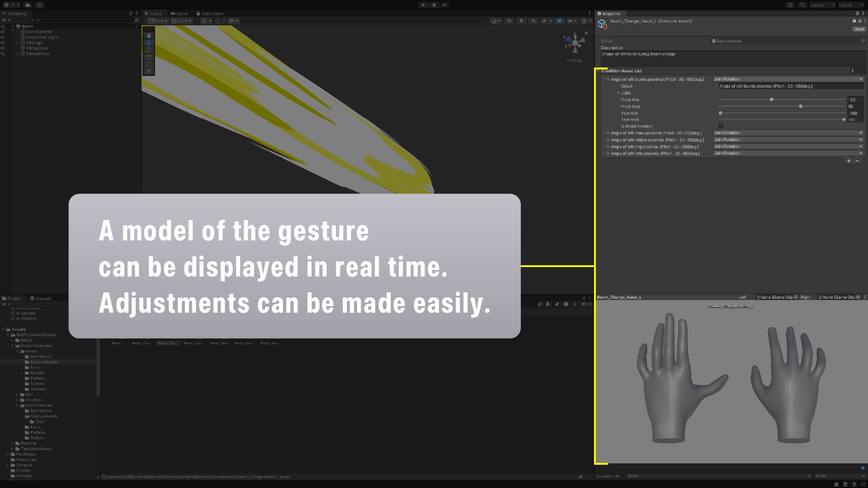Expand Angle of left middle proximal entry
The width and height of the screenshot is (868, 488).
point(609,140)
